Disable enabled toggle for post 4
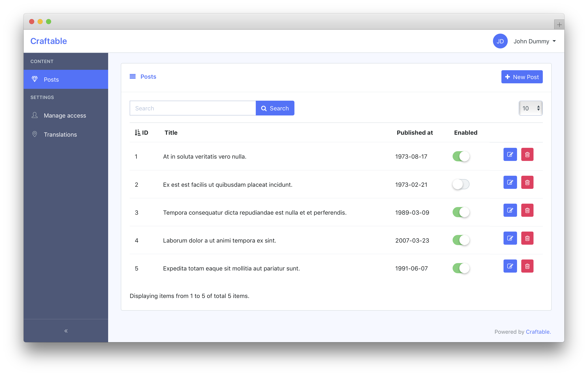 [461, 240]
